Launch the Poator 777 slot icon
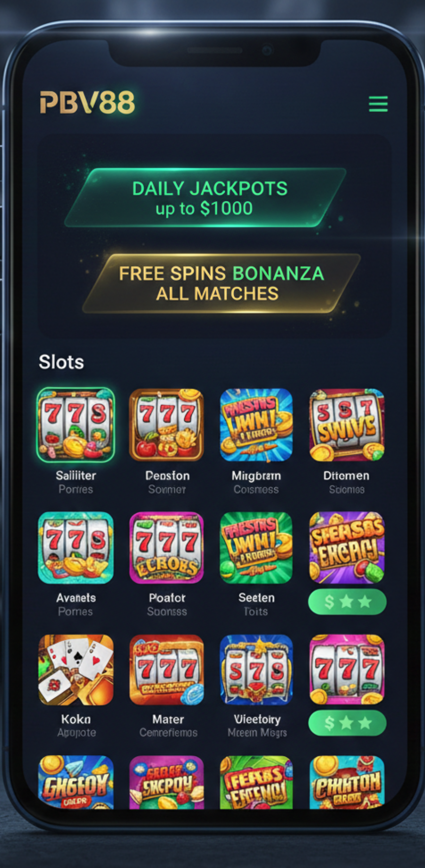This screenshot has width=425, height=868. click(x=166, y=547)
